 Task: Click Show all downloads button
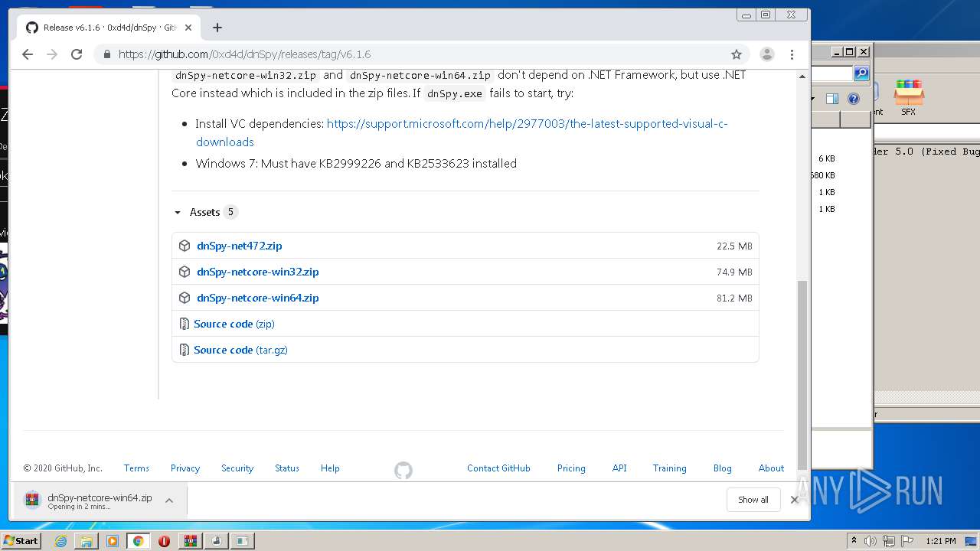(753, 500)
